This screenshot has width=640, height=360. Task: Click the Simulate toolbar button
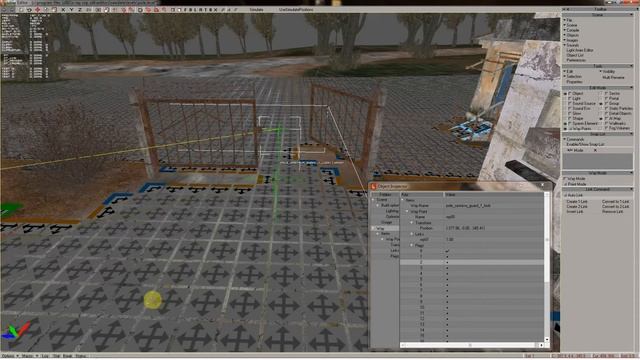(x=256, y=9)
